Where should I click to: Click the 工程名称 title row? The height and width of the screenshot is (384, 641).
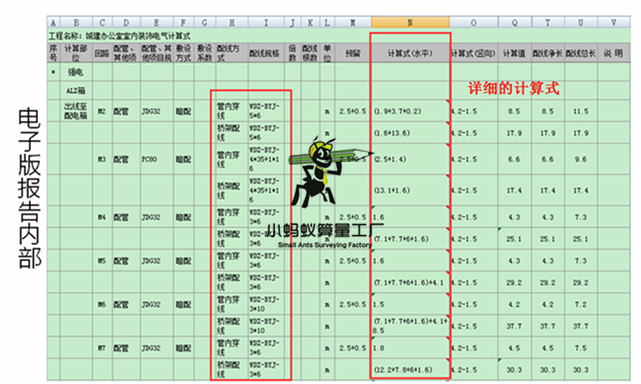(x=338, y=36)
